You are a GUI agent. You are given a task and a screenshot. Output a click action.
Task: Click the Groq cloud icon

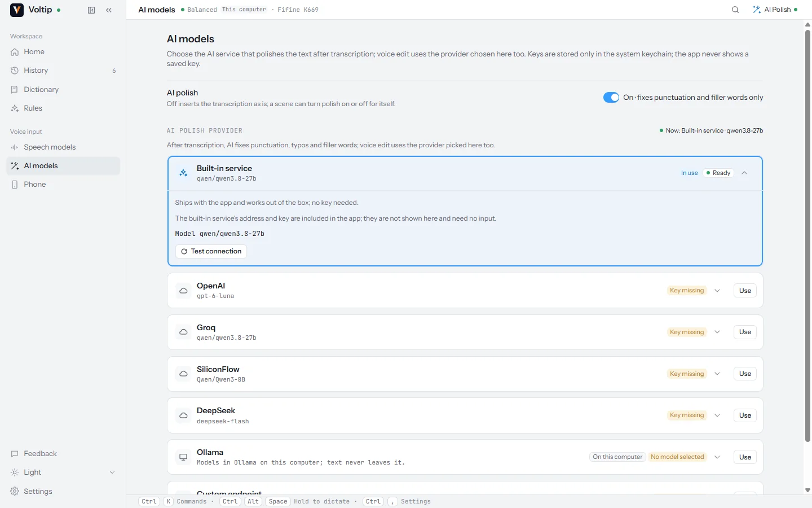click(183, 332)
